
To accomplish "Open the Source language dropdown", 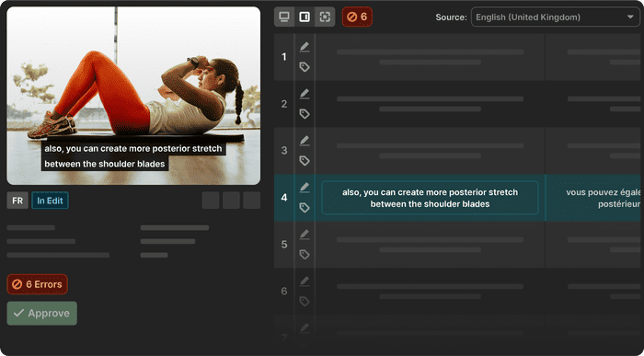I will pos(556,17).
